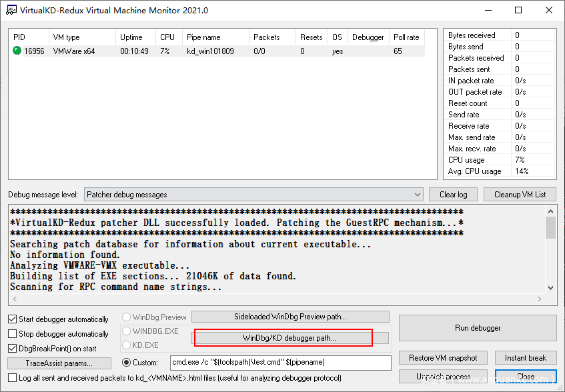565x392 pixels.
Task: Click the CPU column header
Action: (x=169, y=37)
